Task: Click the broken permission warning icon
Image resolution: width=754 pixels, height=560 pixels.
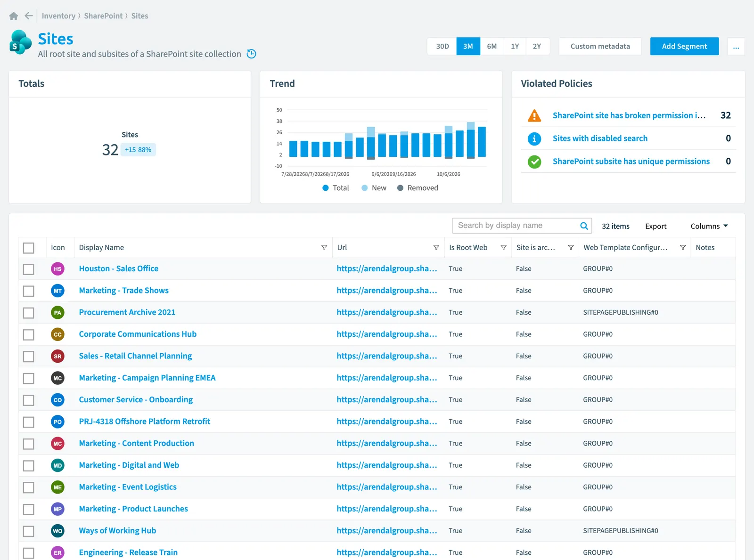Action: [x=534, y=115]
